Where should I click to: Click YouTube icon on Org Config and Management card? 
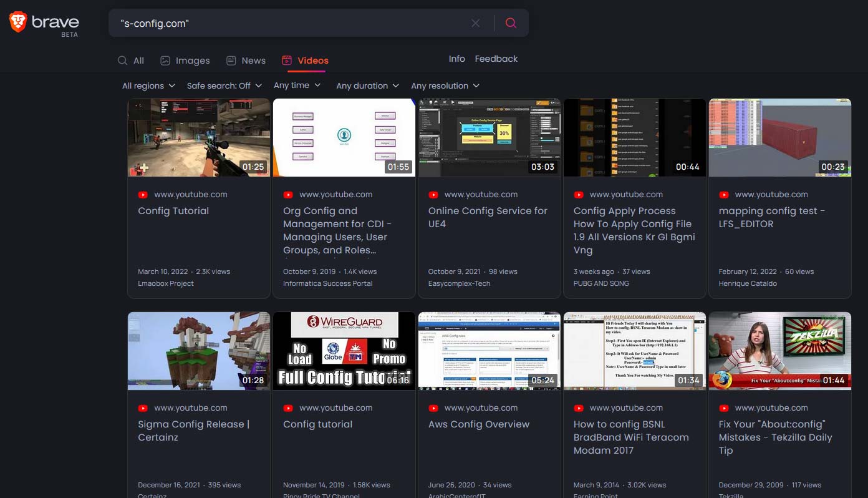[288, 195]
